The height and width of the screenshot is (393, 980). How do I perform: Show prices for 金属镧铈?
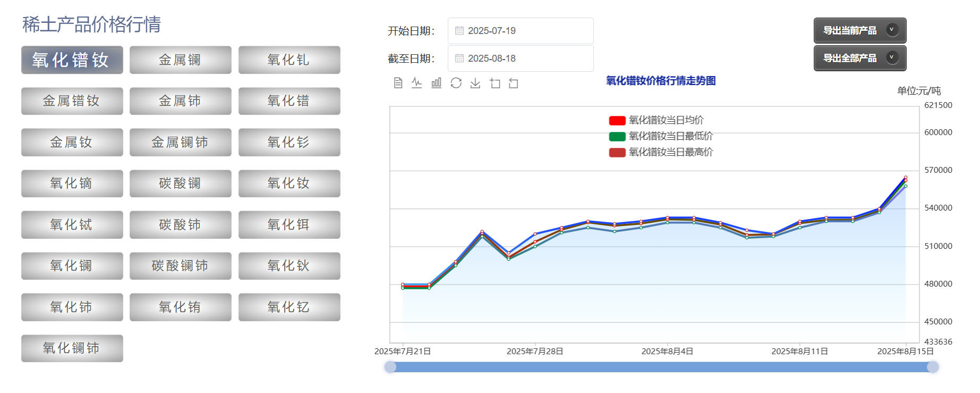pyautogui.click(x=181, y=143)
